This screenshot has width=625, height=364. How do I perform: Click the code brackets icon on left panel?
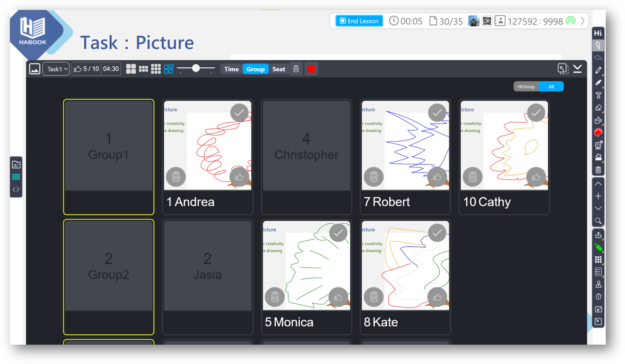[x=16, y=190]
